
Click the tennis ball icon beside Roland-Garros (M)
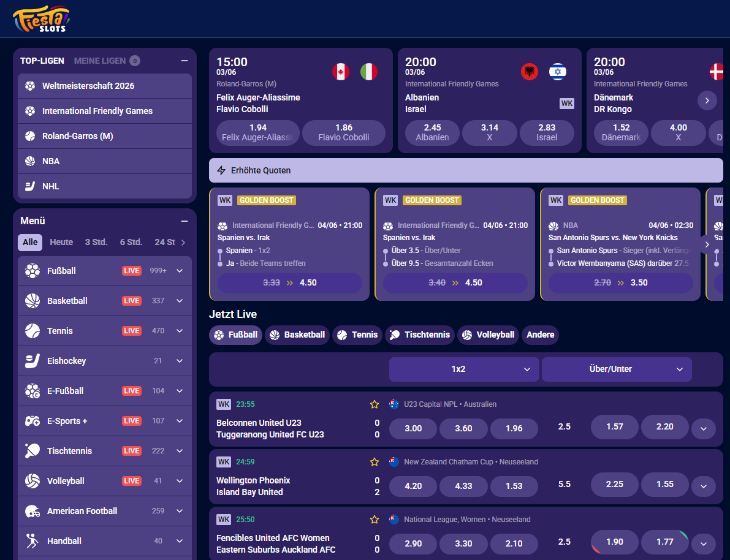pos(30,136)
